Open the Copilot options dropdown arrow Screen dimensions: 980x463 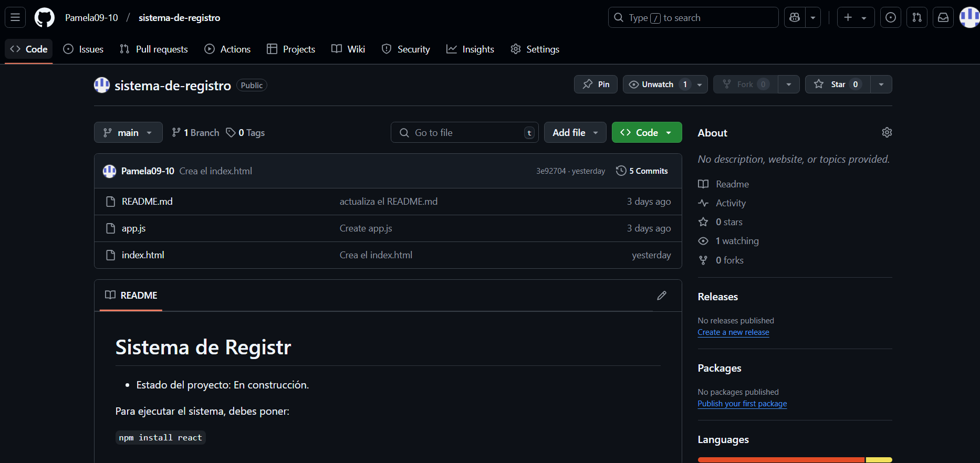click(x=813, y=17)
